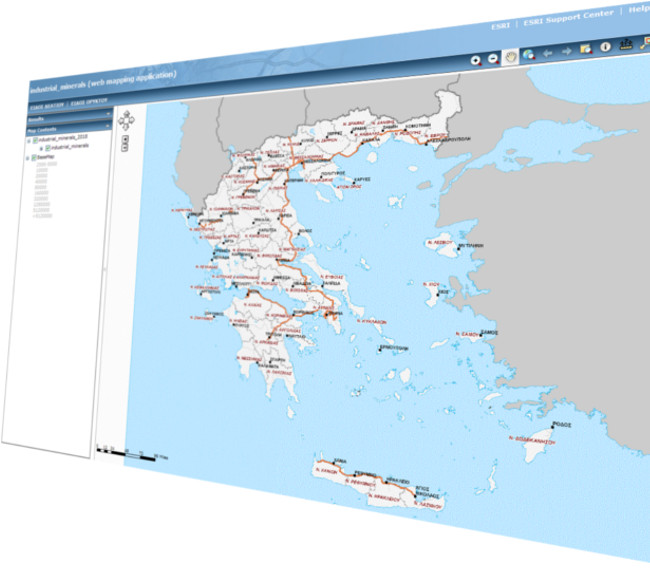
Task: Open the first ΕΙΔΟΣ task menu item
Action: point(48,106)
